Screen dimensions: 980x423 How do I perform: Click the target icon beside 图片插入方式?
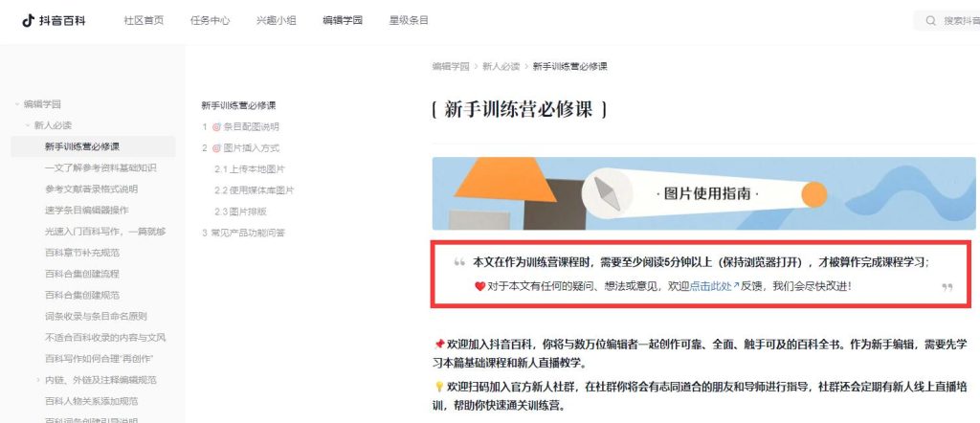[x=216, y=148]
